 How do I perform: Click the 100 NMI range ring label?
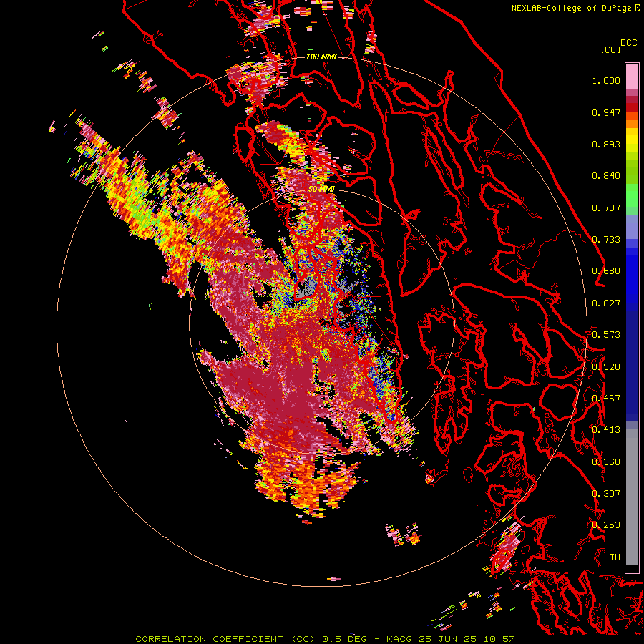coord(321,57)
